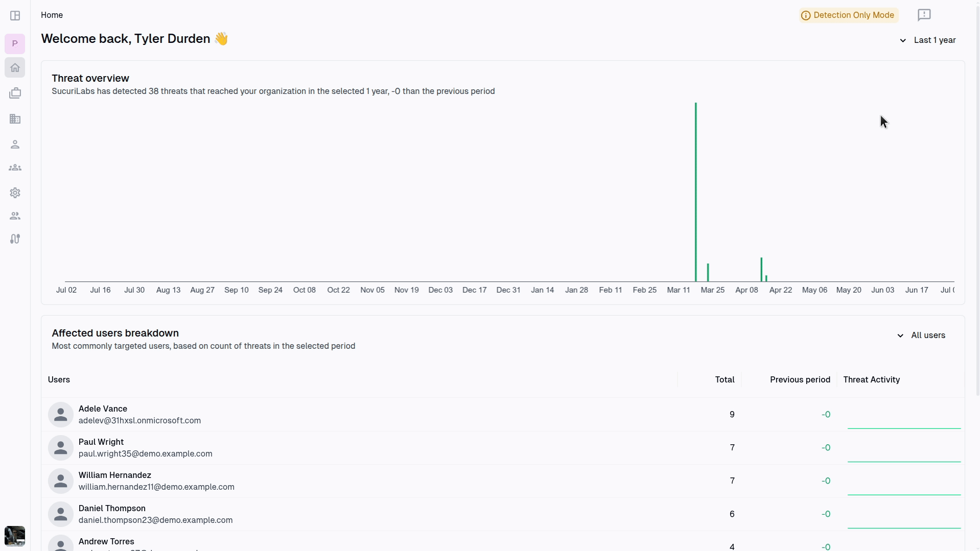This screenshot has width=980, height=551.
Task: Open the two-person team icon
Action: [15, 216]
